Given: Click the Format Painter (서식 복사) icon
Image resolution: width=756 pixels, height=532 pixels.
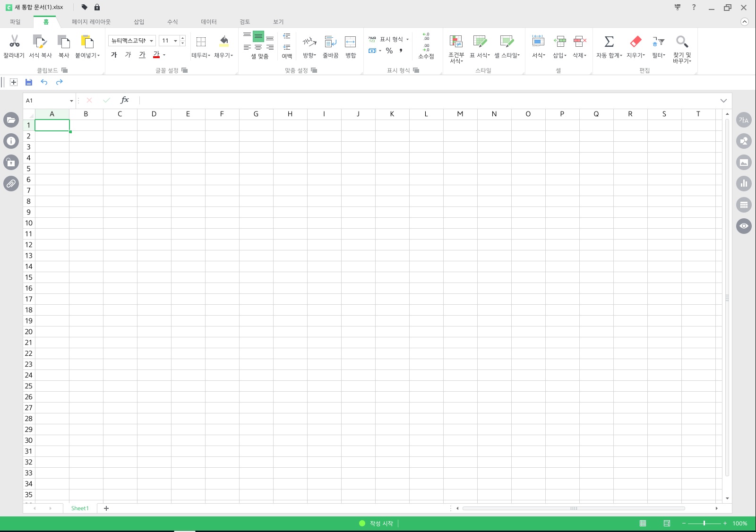Looking at the screenshot, I should (40, 42).
